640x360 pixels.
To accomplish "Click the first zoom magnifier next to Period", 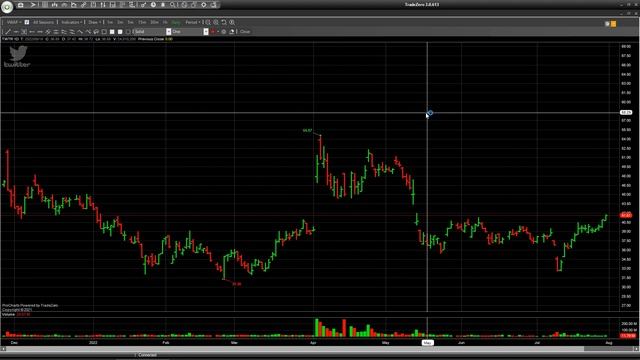I will click(208, 22).
